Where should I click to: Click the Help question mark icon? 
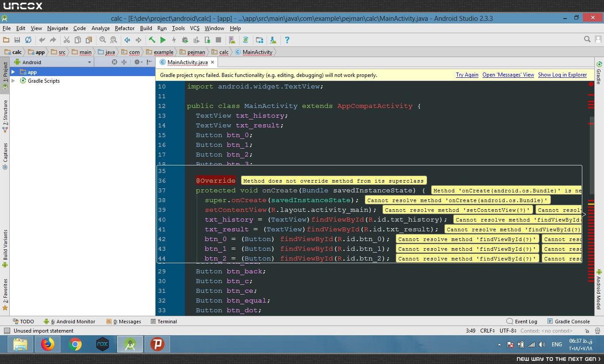(287, 40)
